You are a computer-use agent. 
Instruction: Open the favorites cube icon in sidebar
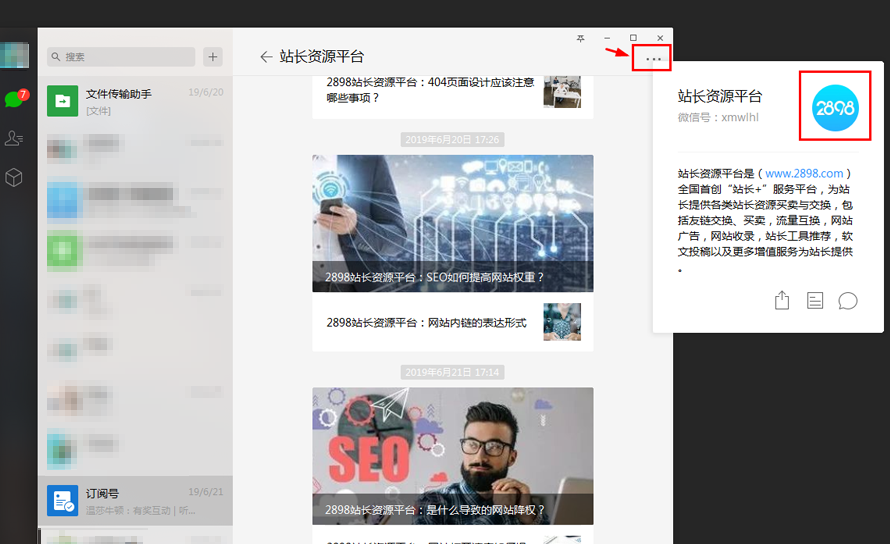(x=14, y=177)
